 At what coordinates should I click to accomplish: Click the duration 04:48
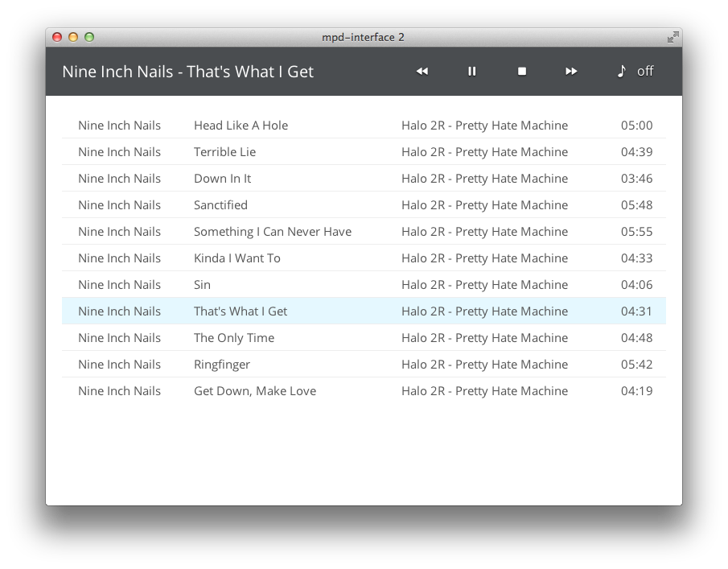coord(636,338)
